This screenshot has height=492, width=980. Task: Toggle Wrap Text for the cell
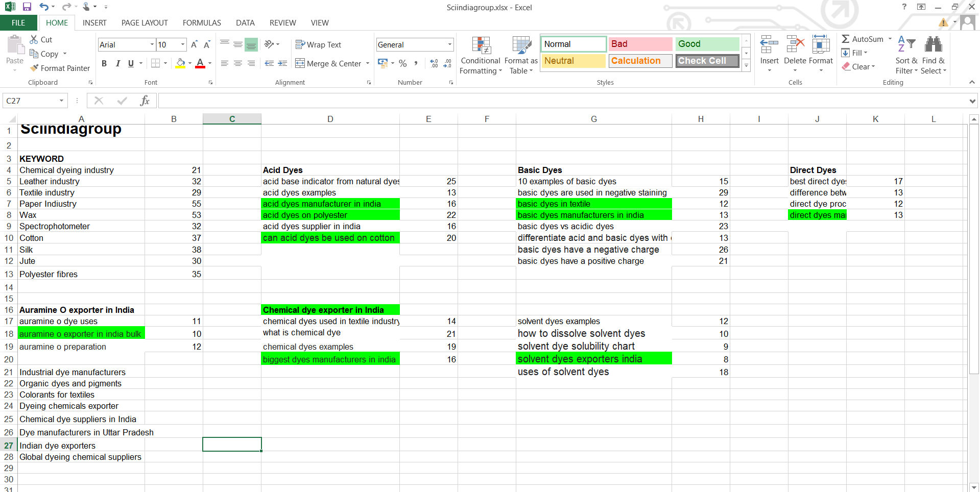318,45
